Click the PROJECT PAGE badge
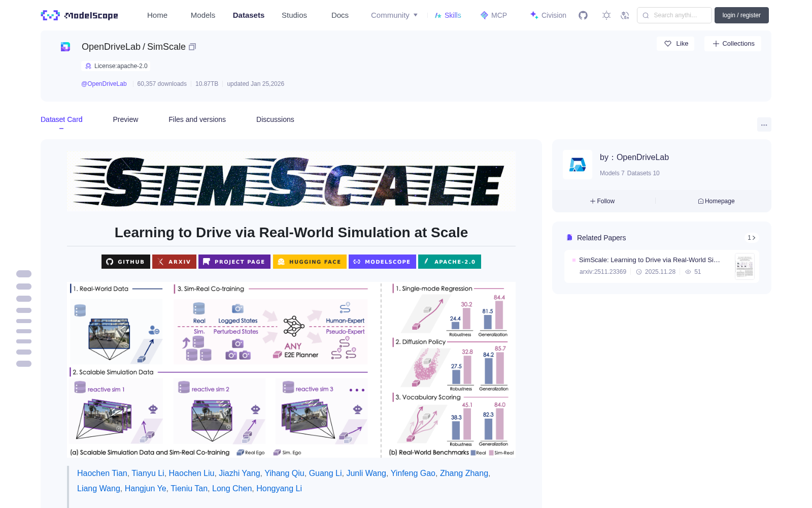The image size is (812, 508). tap(234, 262)
